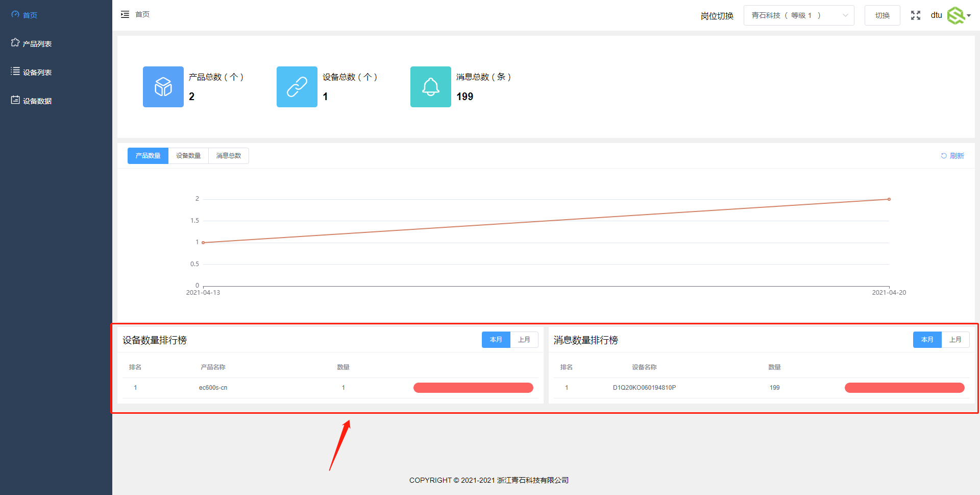This screenshot has height=495, width=980.
Task: Click the blue product cube icon
Action: click(163, 87)
